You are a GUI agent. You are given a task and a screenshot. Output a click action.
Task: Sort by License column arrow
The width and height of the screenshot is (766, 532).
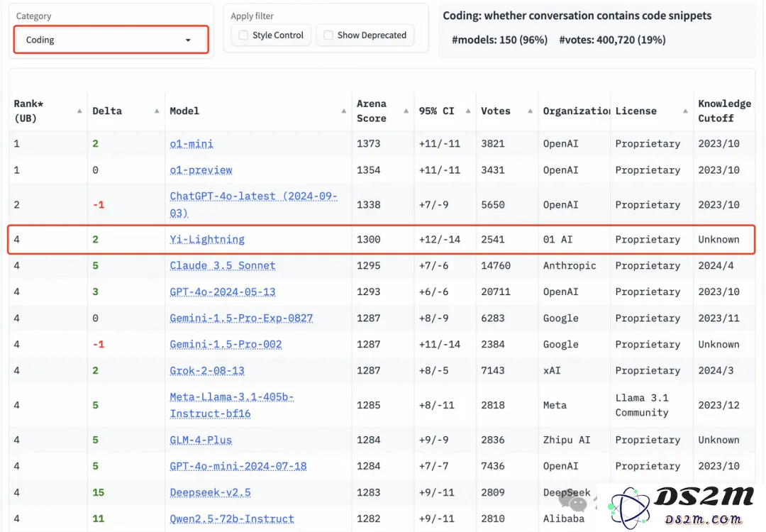[x=685, y=111]
